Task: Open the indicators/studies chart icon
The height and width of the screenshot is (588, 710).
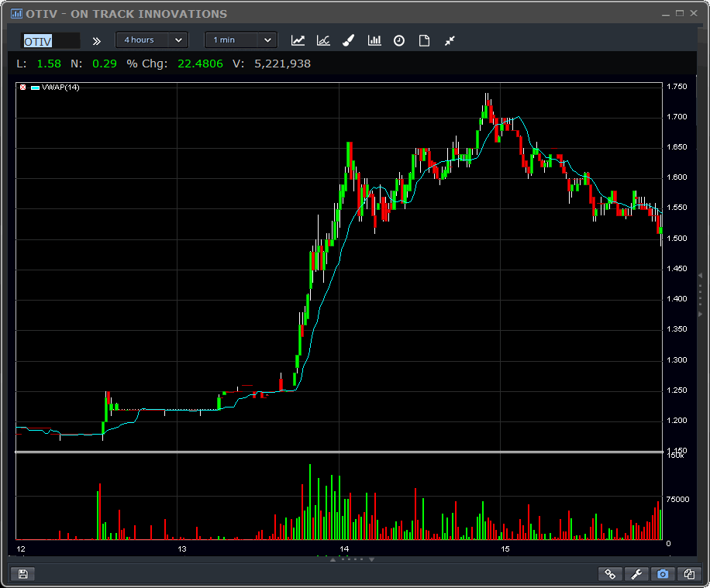Action: tap(323, 40)
